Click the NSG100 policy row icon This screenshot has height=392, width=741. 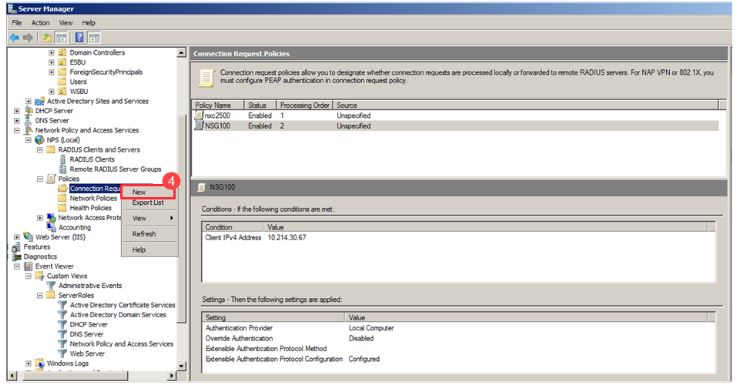tap(199, 126)
